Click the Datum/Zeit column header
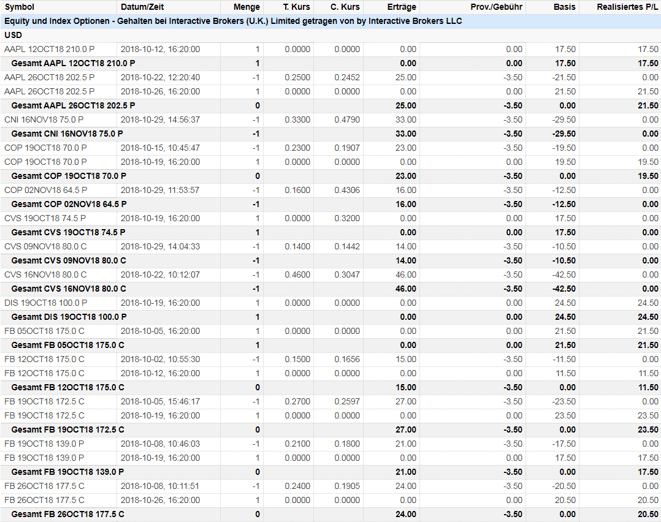The image size is (661, 522). (x=142, y=7)
